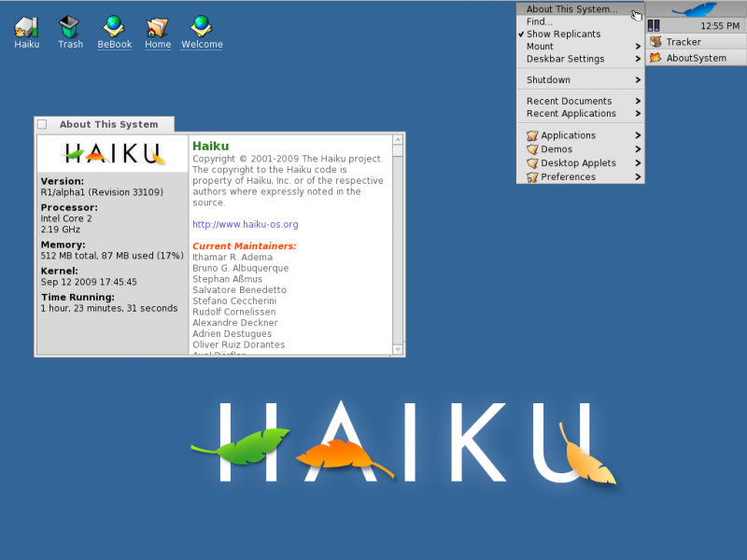Click the Intel Core 2 processor text
The width and height of the screenshot is (747, 560).
[x=66, y=218]
